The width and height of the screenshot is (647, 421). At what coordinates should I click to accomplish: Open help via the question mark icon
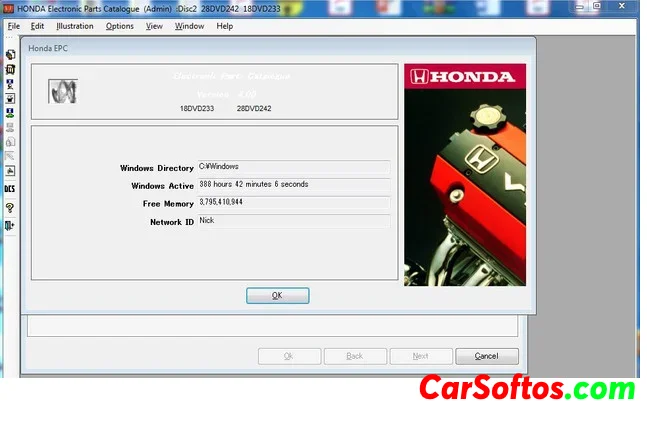click(x=10, y=208)
